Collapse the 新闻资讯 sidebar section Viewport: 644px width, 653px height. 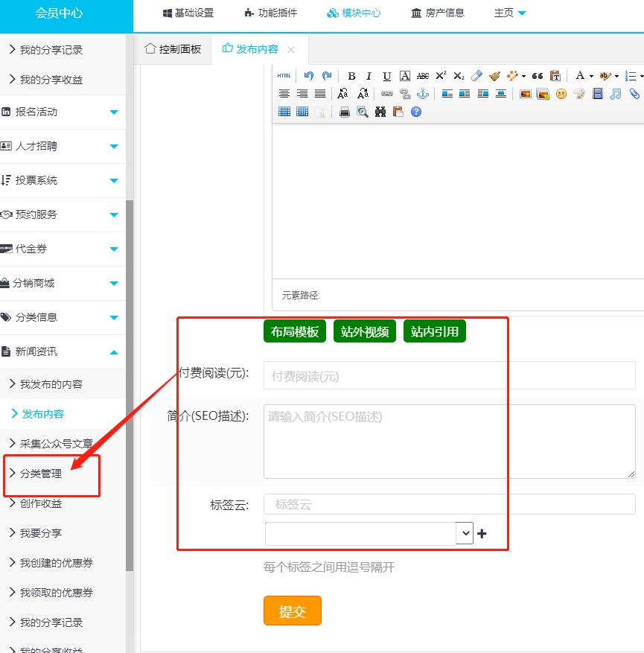[114, 351]
